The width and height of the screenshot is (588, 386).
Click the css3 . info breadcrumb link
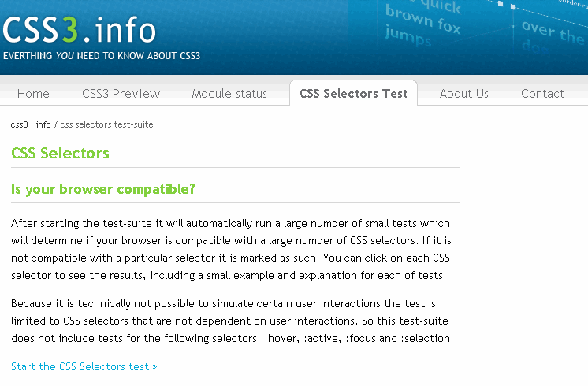(31, 124)
